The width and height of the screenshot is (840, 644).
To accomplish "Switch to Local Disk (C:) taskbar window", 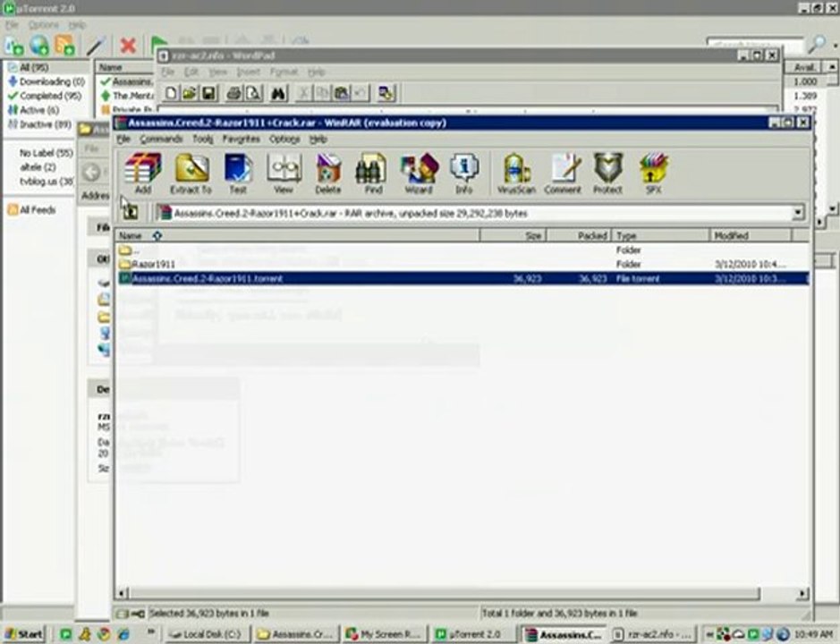I will point(207,634).
